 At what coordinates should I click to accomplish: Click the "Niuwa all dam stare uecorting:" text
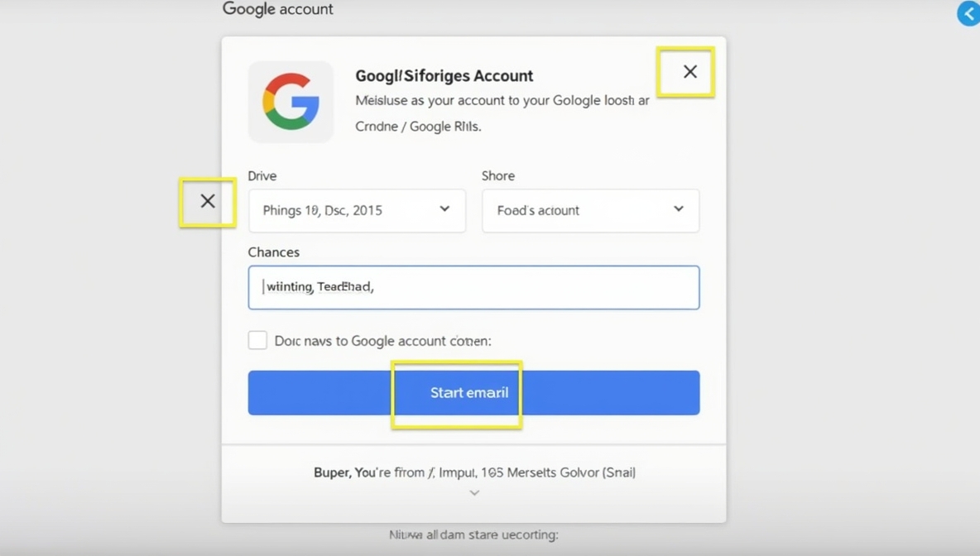(473, 534)
